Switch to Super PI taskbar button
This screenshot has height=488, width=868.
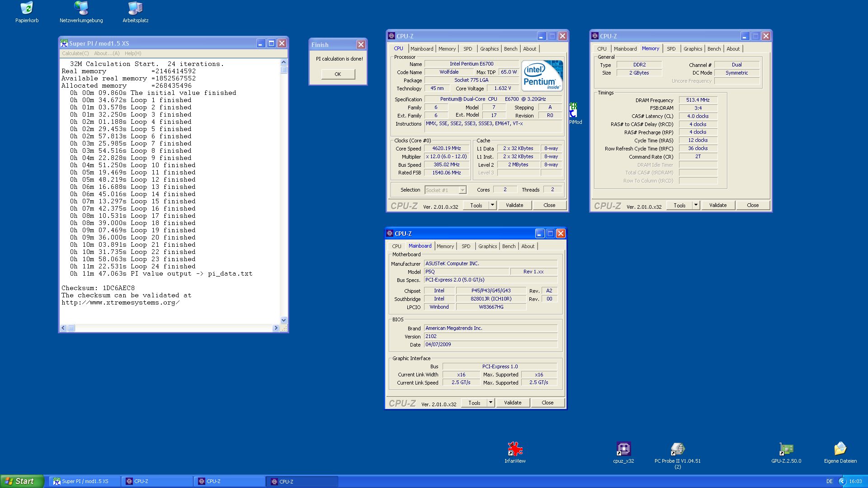(85, 482)
